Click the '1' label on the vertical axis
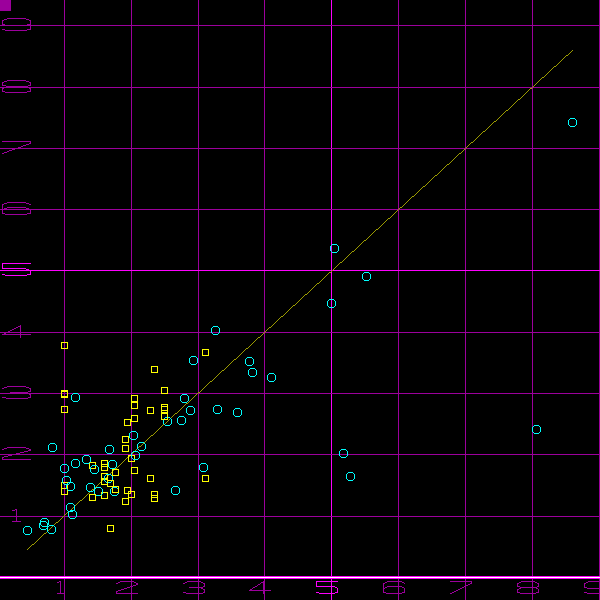This screenshot has width=600, height=600. click(15, 515)
